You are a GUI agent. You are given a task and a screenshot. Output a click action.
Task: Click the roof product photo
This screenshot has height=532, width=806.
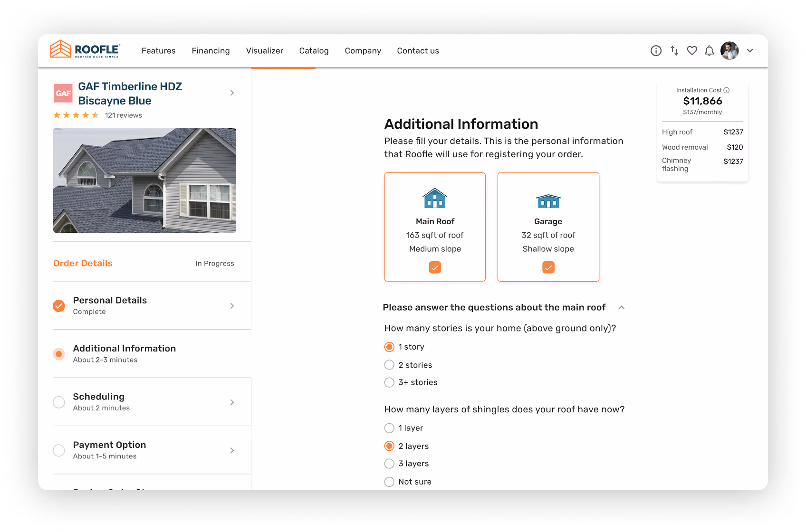point(144,180)
